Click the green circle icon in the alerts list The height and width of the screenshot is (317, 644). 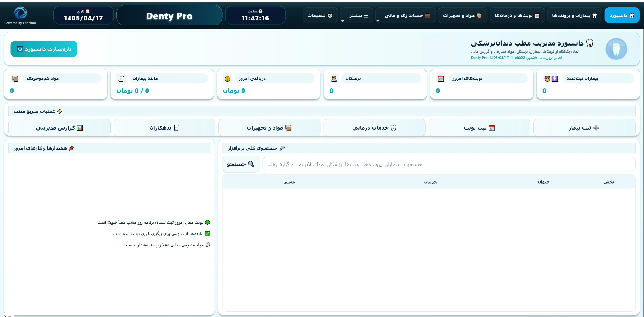point(208,222)
